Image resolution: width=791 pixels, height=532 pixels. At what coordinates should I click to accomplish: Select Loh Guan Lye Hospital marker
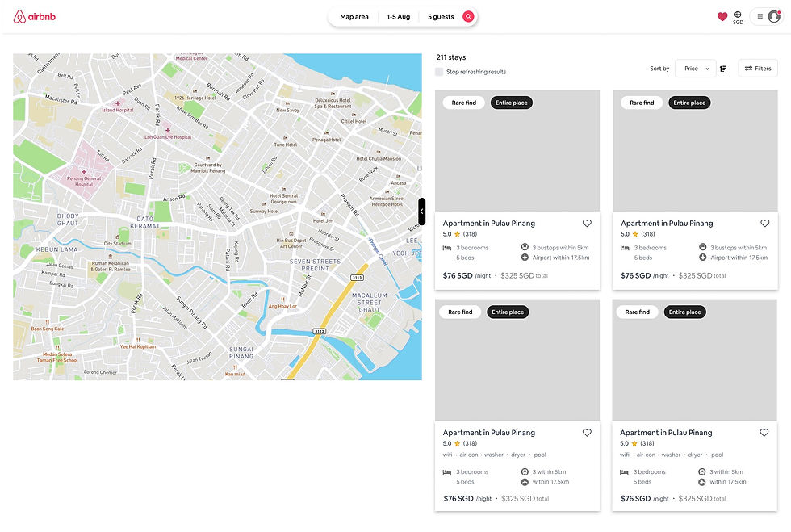click(168, 130)
